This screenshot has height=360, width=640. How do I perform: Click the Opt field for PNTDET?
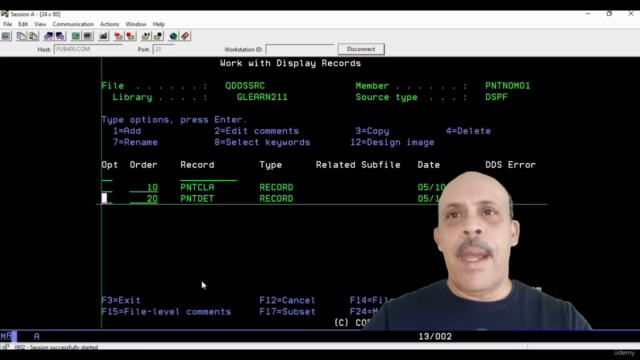click(107, 199)
